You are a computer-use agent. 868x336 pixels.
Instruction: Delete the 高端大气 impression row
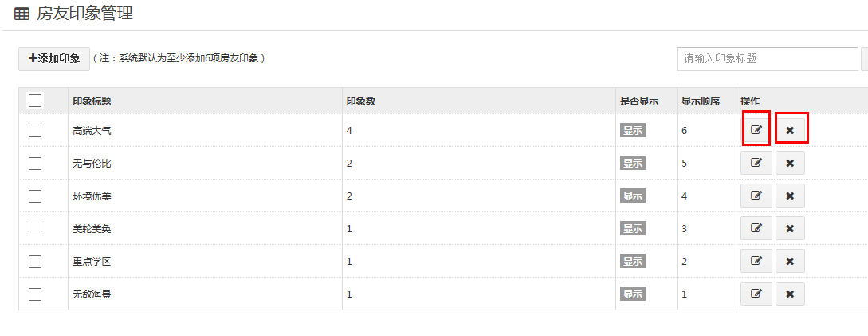(x=790, y=130)
